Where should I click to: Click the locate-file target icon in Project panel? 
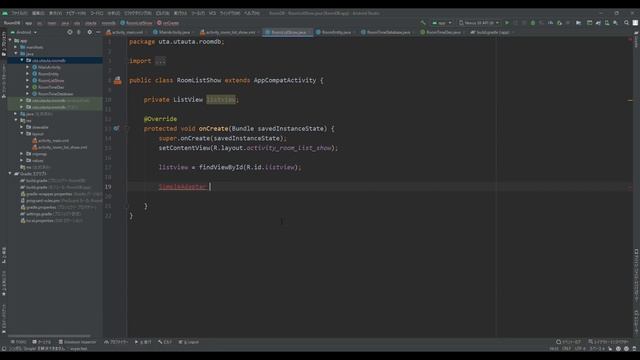point(70,32)
